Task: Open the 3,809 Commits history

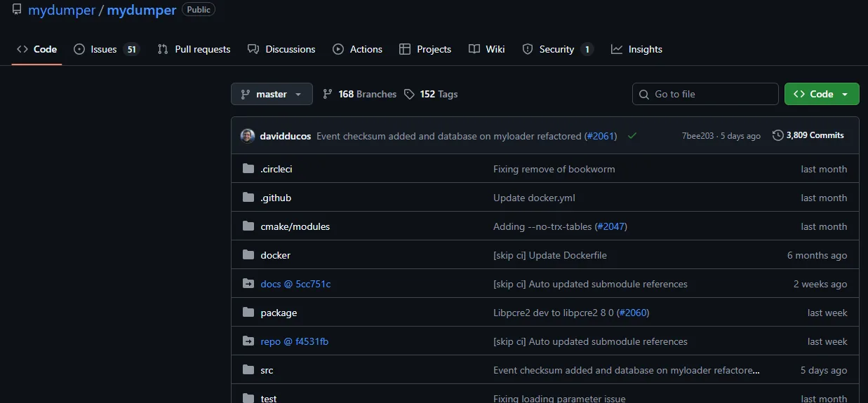Action: pyautogui.click(x=808, y=135)
